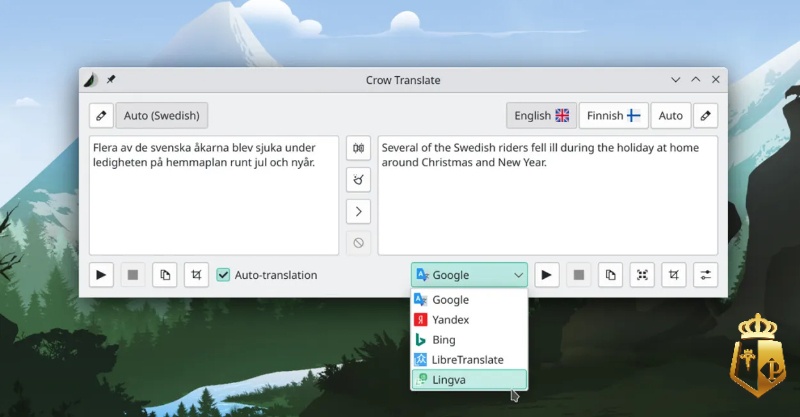The image size is (800, 417).
Task: Stop the source text speech playback
Action: click(x=133, y=275)
